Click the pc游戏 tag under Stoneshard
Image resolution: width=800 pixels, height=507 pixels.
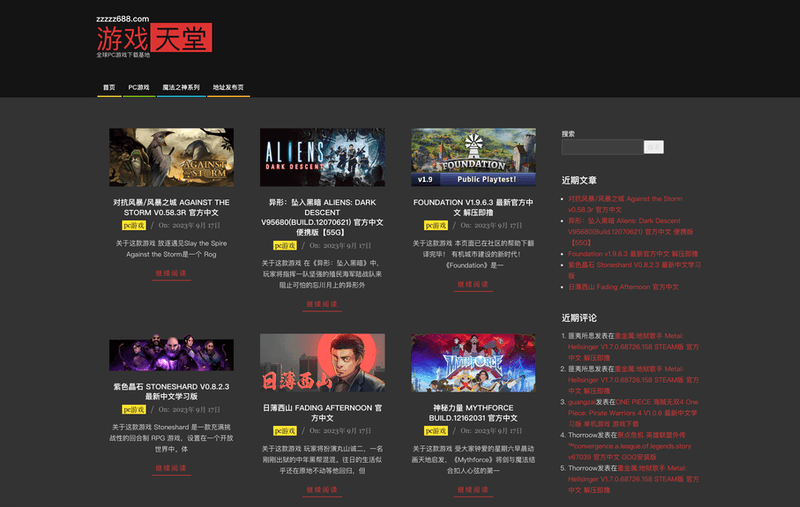[x=134, y=410]
